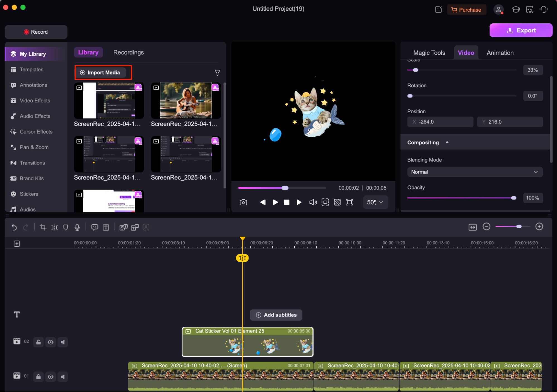Click the Export button

coord(521,30)
